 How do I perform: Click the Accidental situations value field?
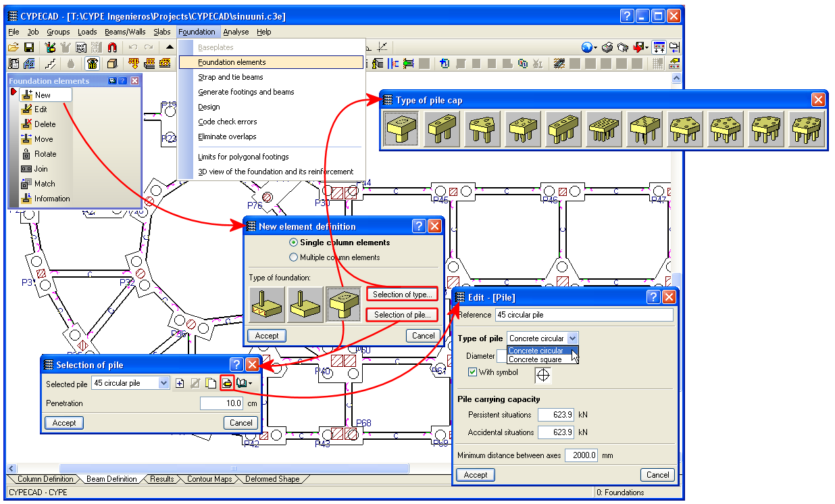tap(556, 432)
